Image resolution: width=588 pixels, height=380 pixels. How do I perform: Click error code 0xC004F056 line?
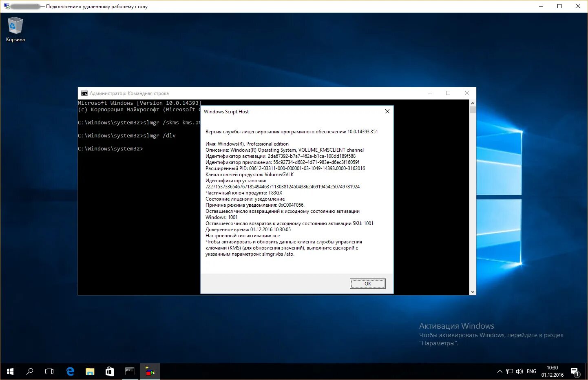point(255,205)
